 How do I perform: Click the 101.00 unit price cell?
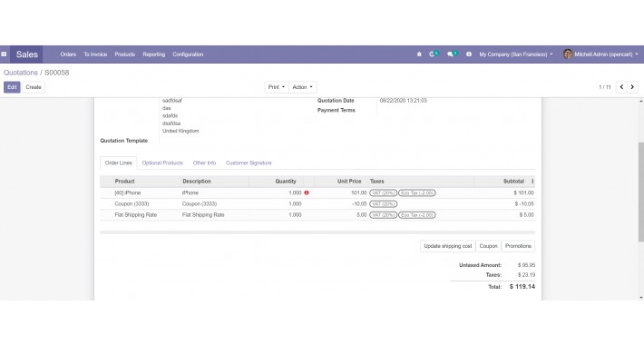pyautogui.click(x=359, y=192)
